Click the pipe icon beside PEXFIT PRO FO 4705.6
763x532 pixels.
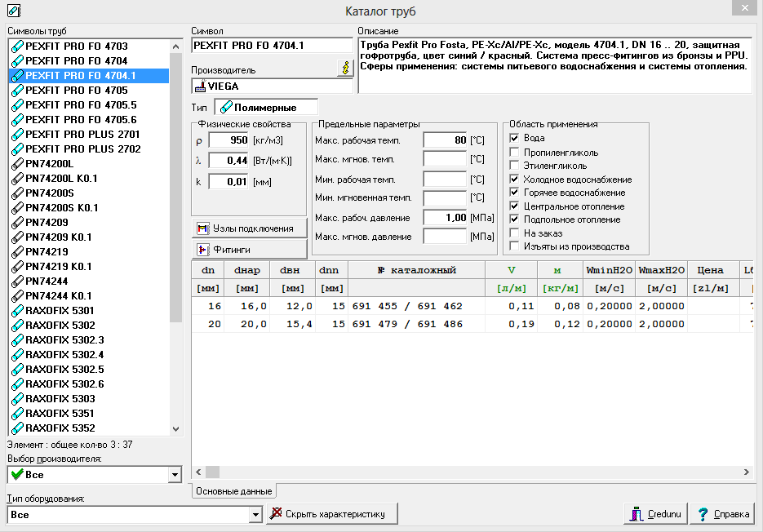(17, 120)
